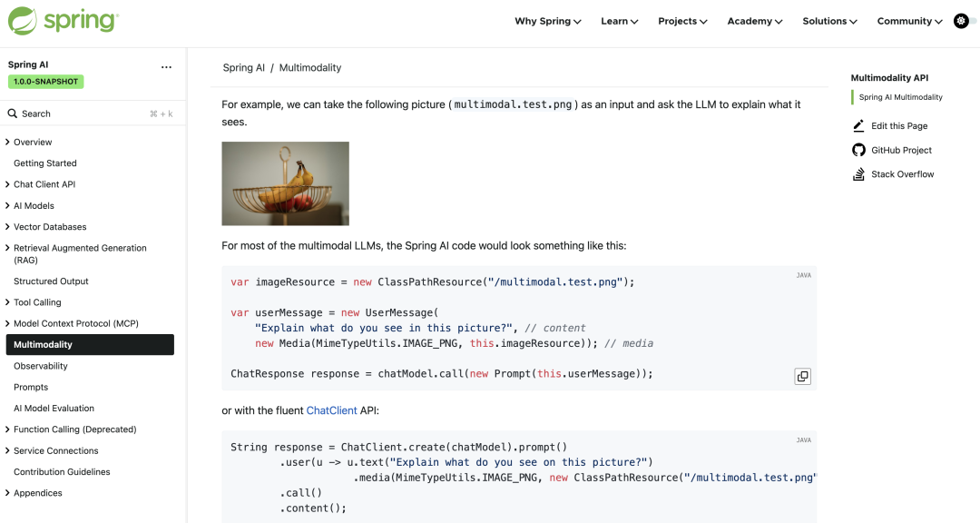This screenshot has width=980, height=523.
Task: Open the Solutions dropdown menu
Action: coord(830,21)
